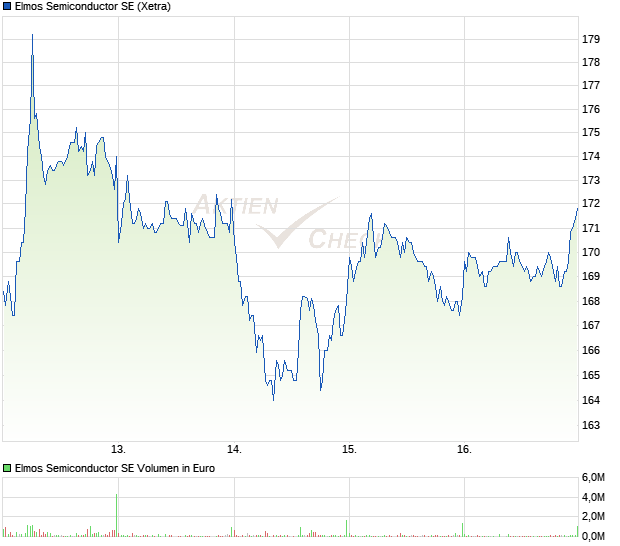620x546 pixels.
Task: Click the 163 price axis label
Action: pos(591,425)
